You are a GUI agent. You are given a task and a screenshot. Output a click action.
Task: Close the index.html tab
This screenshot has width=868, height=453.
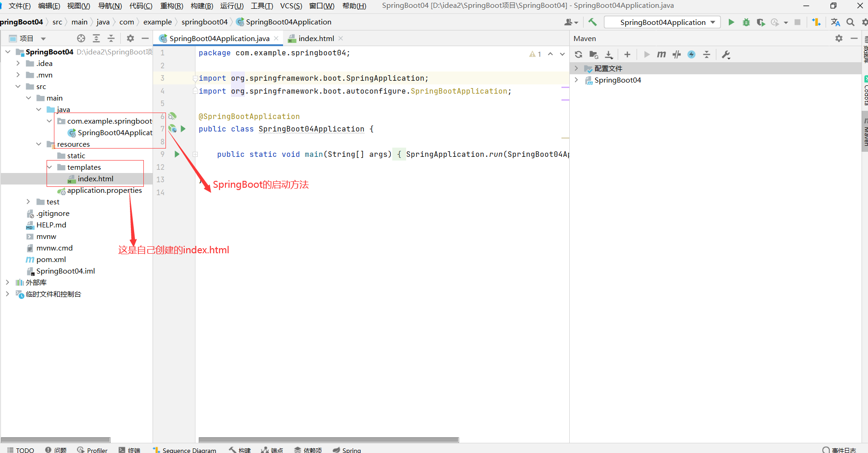click(x=341, y=38)
